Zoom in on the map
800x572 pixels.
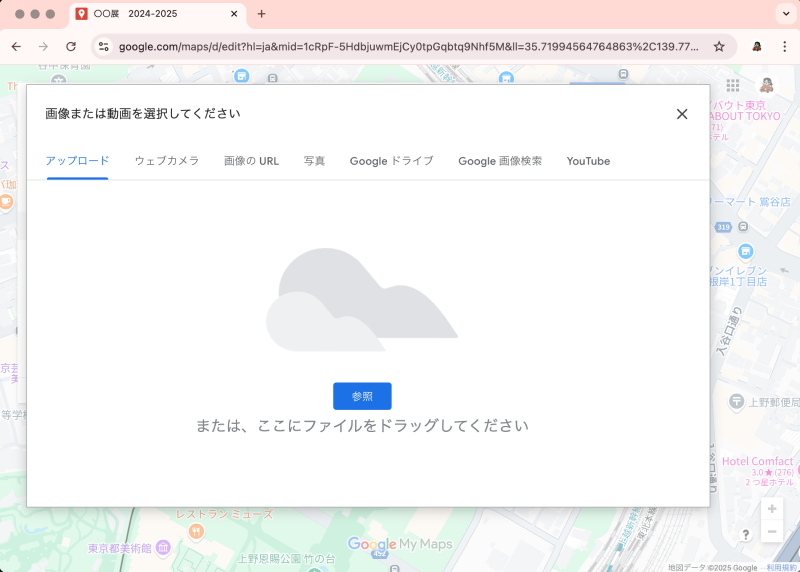tap(772, 509)
